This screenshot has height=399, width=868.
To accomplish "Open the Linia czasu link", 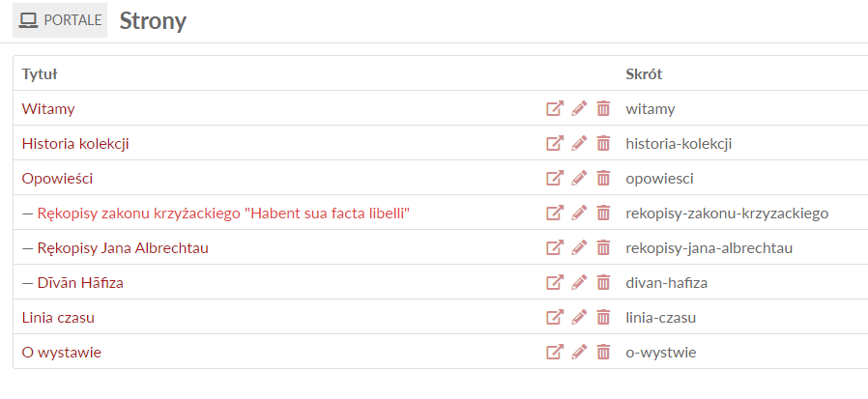I will (58, 318).
